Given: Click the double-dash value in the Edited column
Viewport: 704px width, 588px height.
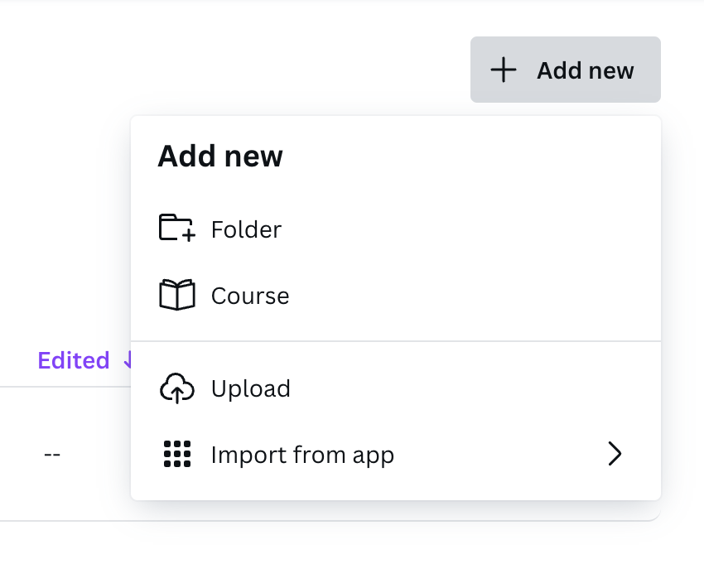Looking at the screenshot, I should 52,455.
